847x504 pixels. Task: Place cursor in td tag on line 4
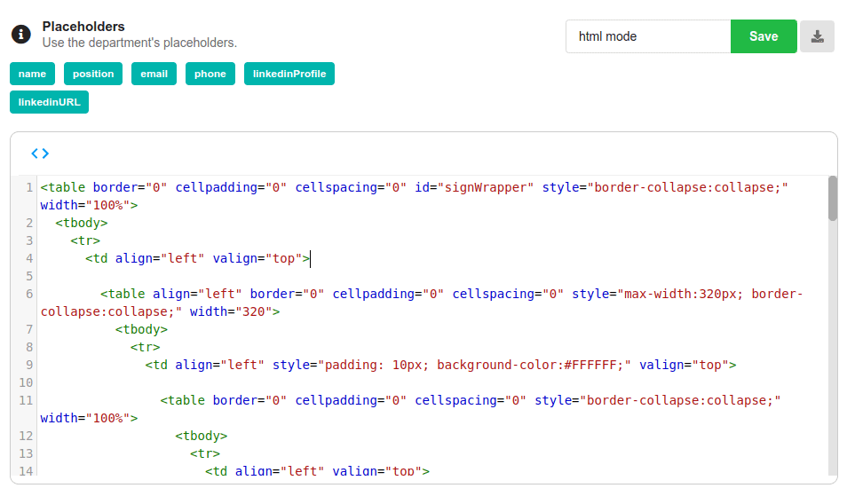[197, 258]
